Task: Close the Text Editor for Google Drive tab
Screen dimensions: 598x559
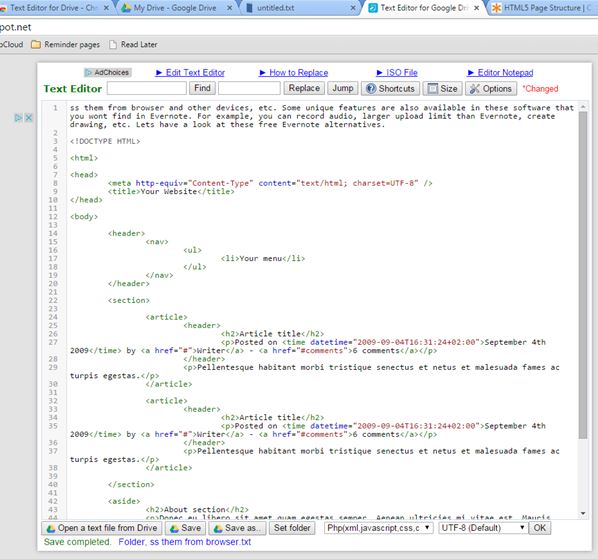Action: click(x=476, y=8)
